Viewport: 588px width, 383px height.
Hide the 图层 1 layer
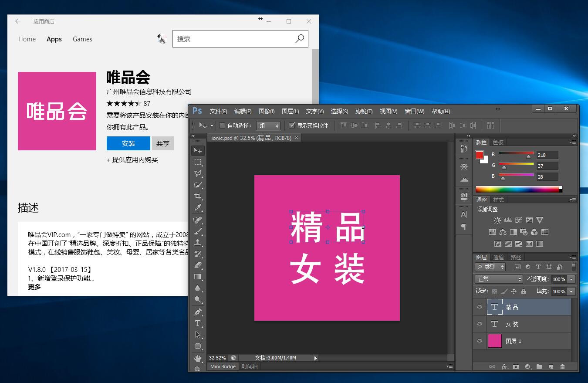[x=480, y=341]
